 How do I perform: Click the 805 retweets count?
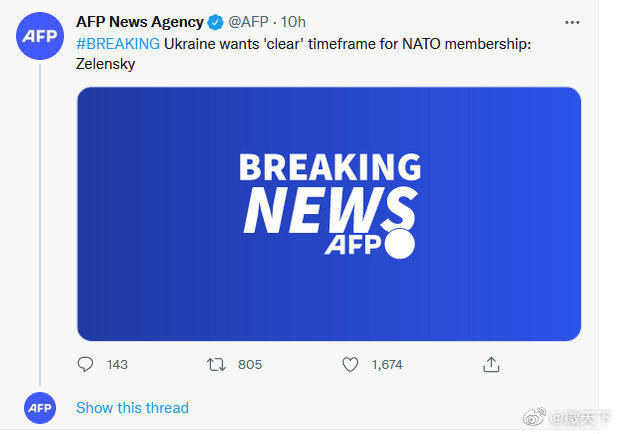[x=250, y=365]
